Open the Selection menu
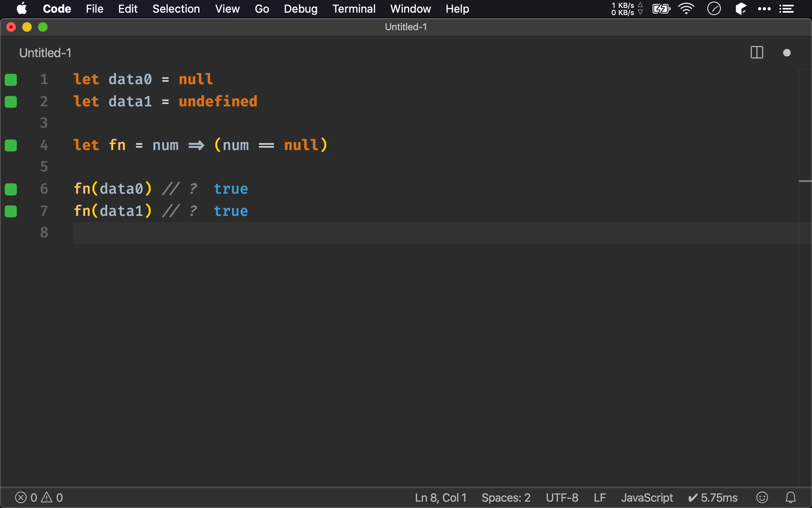This screenshot has height=508, width=812. [176, 9]
